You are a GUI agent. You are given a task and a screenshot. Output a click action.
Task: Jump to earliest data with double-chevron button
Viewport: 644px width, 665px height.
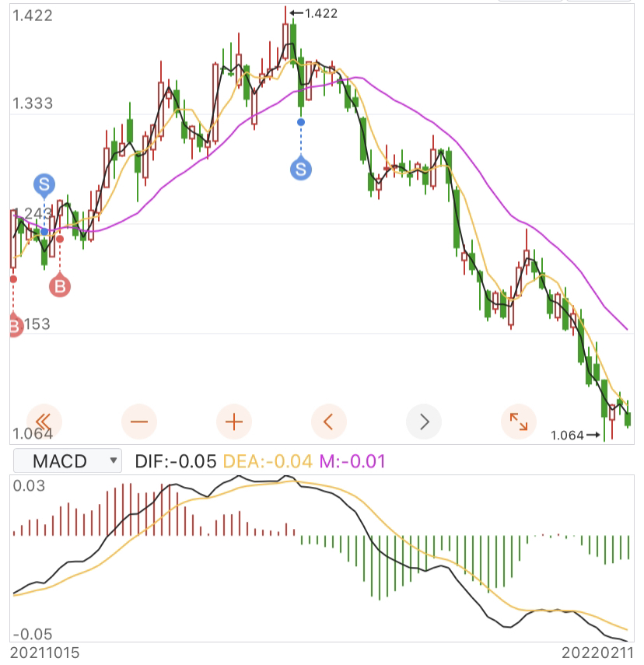(44, 422)
